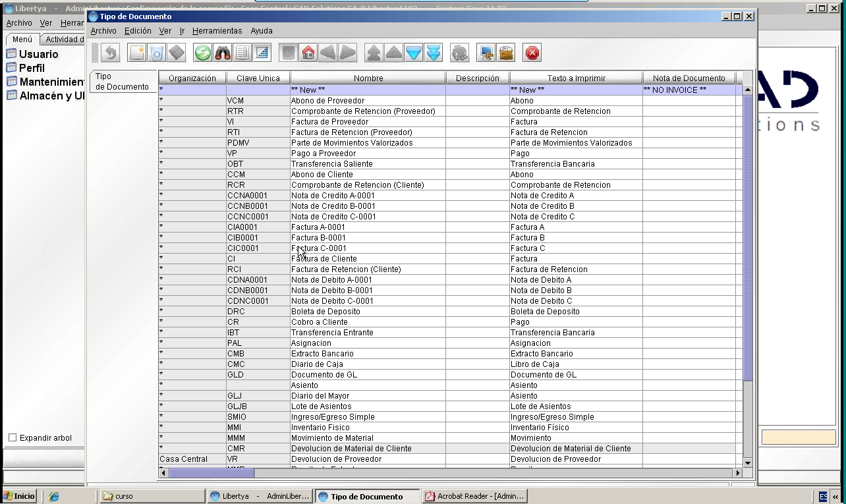
Task: Select the Inventario Fisico name cell
Action: point(368,428)
